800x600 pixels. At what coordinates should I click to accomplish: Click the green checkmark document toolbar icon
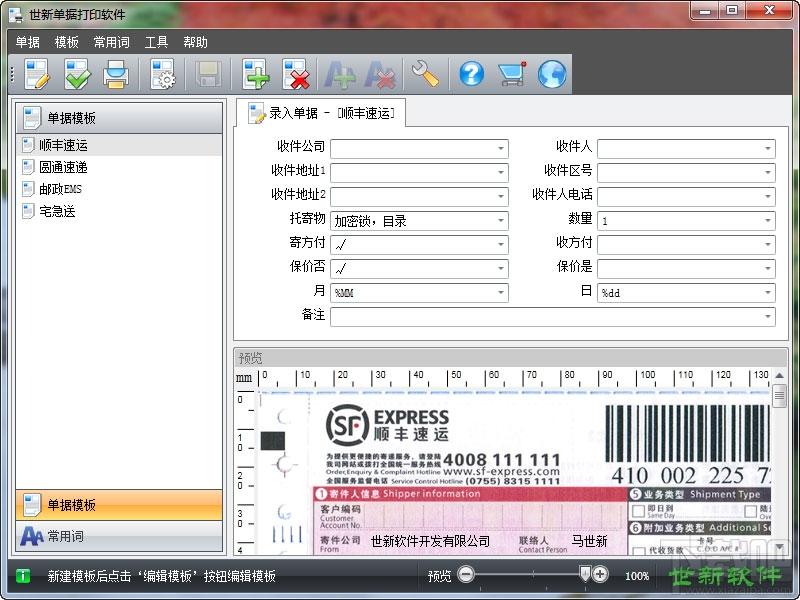[x=77, y=74]
